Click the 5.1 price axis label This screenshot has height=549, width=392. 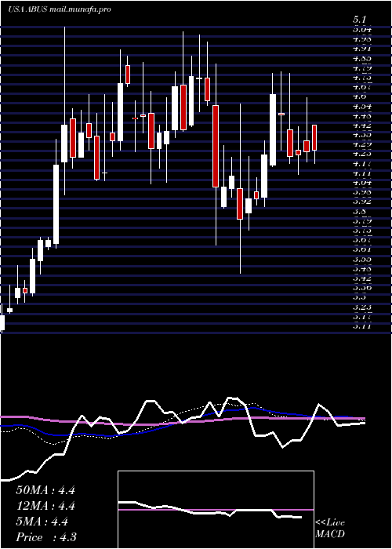point(360,20)
